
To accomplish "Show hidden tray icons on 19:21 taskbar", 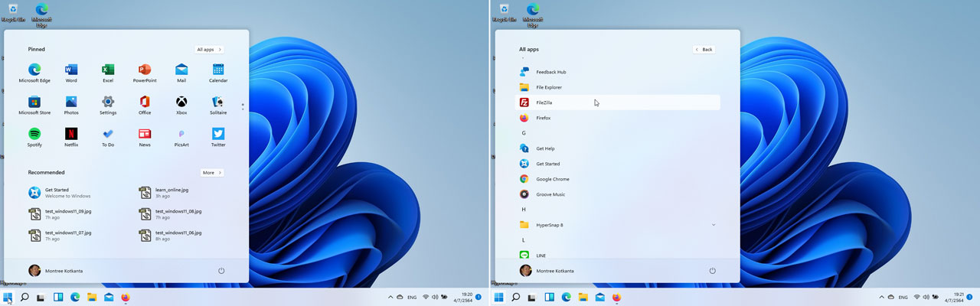I will click(882, 297).
